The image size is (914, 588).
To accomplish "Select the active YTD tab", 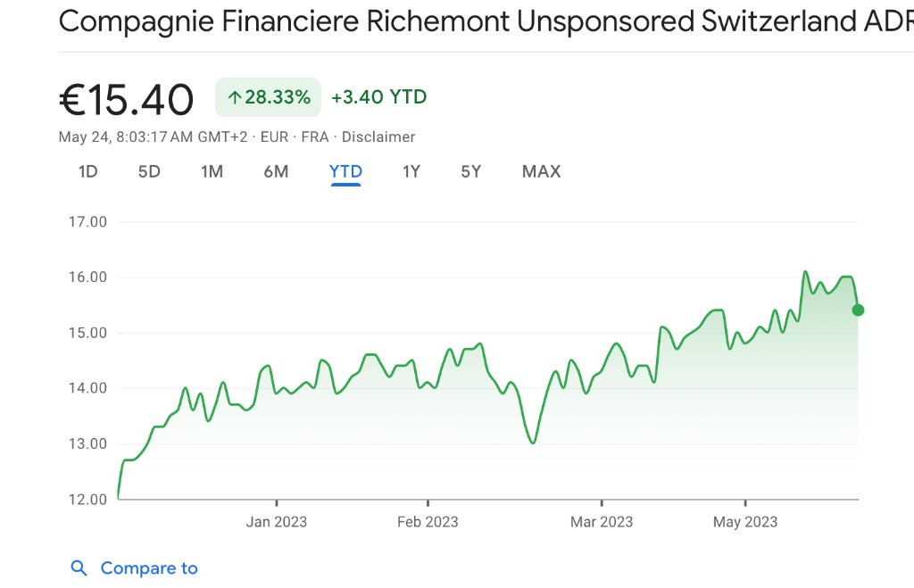I will coord(345,171).
